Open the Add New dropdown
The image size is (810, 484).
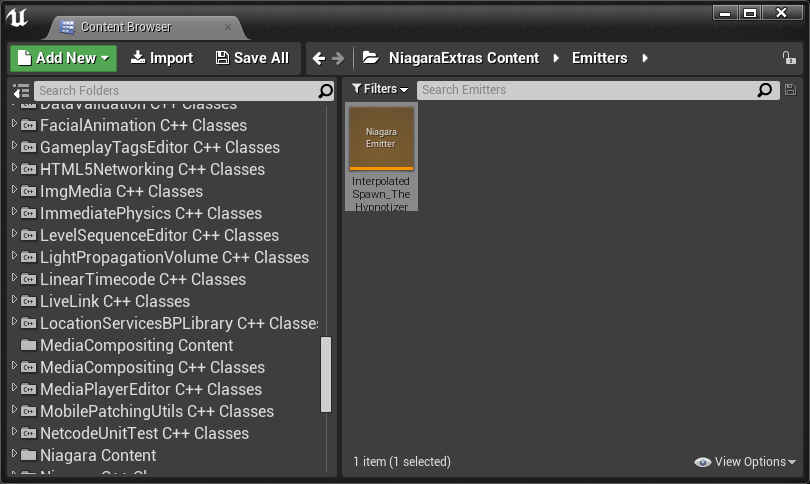pos(64,58)
